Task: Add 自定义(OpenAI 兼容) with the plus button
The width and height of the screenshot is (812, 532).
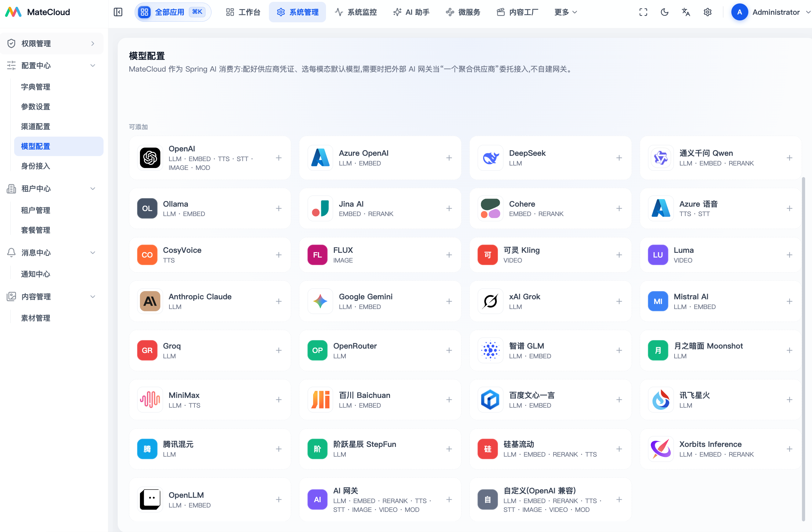Action: [619, 500]
